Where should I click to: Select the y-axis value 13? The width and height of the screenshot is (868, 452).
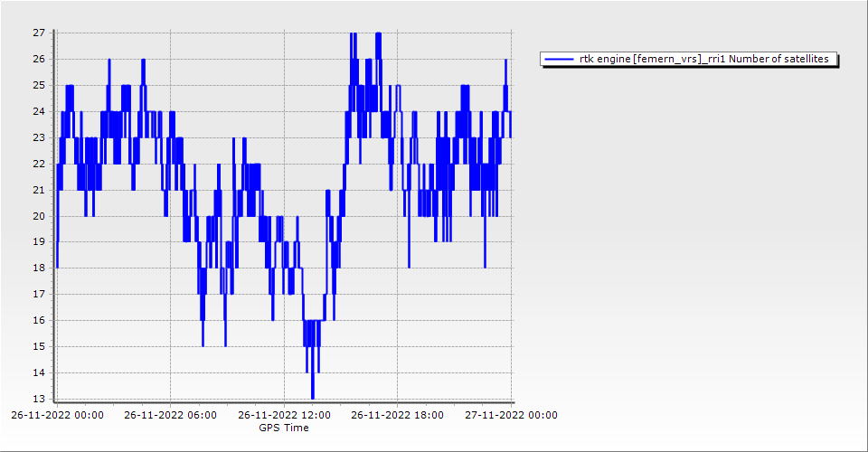coord(39,399)
